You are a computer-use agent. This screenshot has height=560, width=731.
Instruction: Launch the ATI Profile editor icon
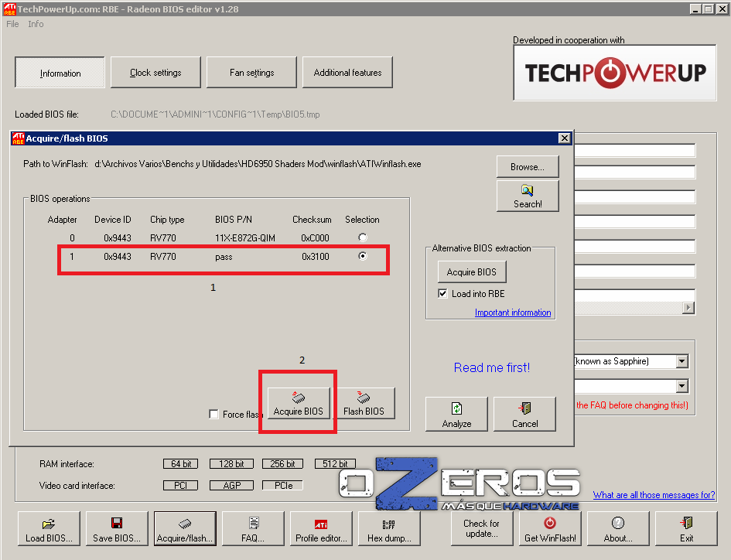tap(321, 524)
